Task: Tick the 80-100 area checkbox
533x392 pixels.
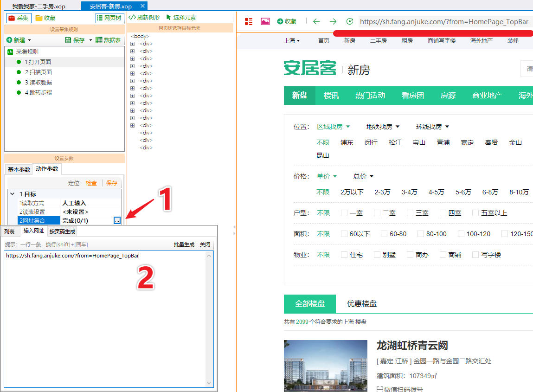Action: point(421,234)
